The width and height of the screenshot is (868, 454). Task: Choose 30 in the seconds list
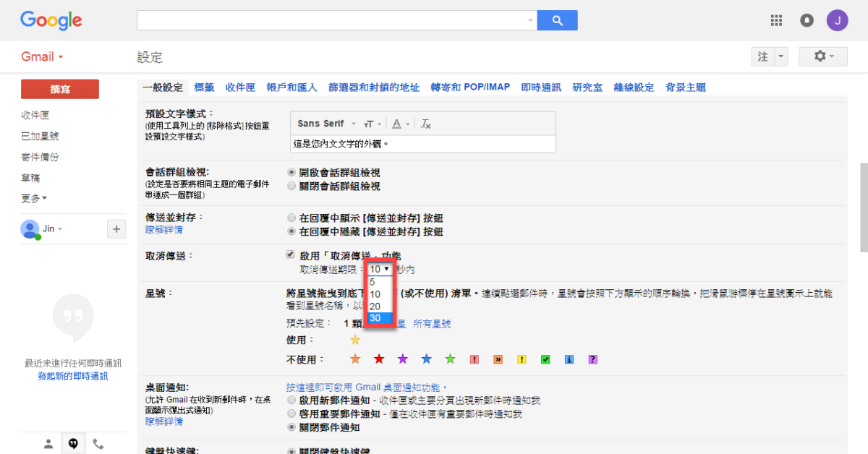tap(380, 318)
